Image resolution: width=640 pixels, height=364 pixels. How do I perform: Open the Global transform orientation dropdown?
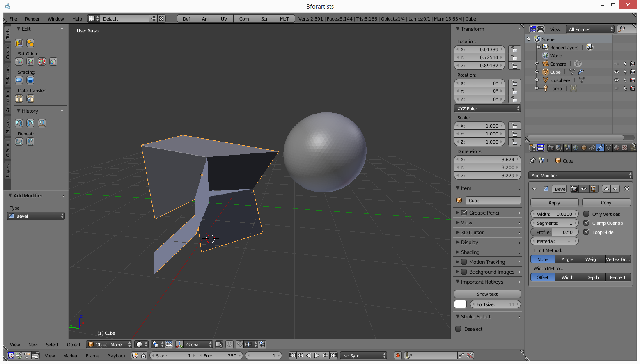(x=194, y=344)
